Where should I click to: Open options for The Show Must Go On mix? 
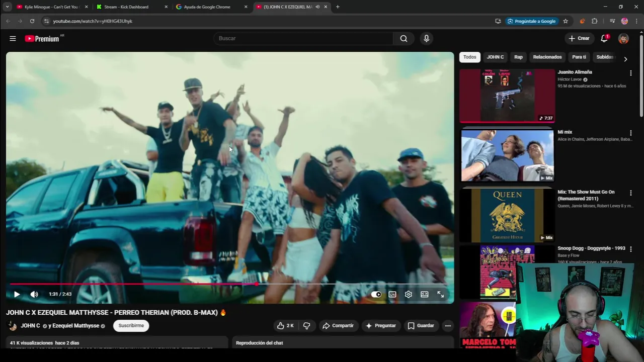[630, 193]
